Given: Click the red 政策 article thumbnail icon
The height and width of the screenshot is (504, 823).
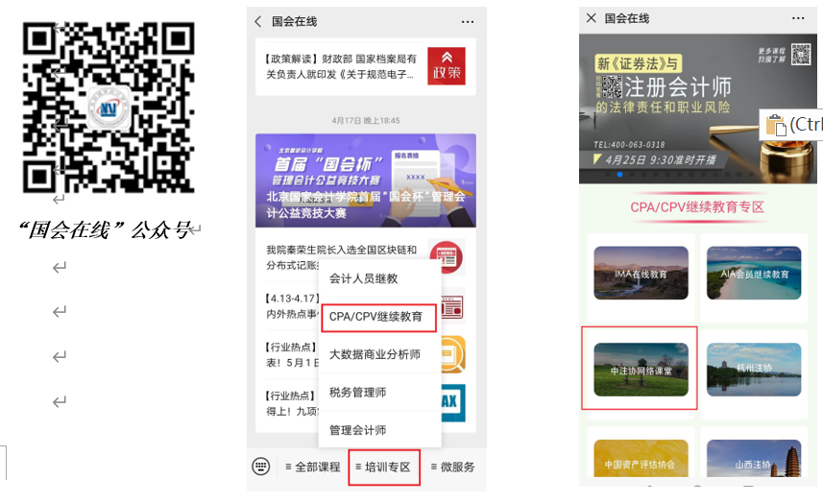Looking at the screenshot, I should 447,66.
